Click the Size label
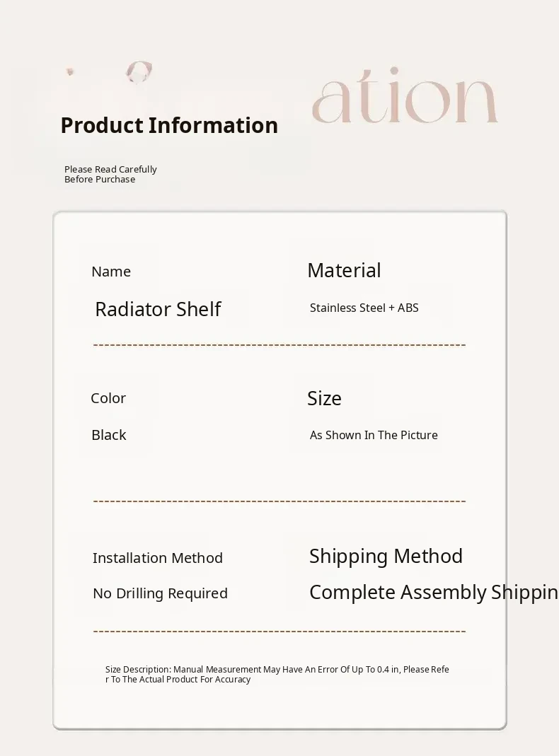Viewport: 559px width, 756px height. [324, 398]
